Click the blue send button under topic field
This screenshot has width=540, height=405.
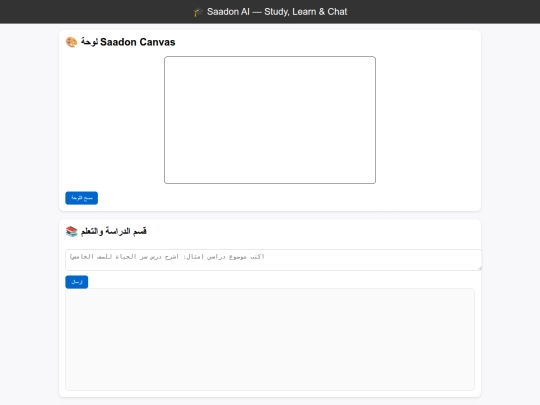(77, 282)
